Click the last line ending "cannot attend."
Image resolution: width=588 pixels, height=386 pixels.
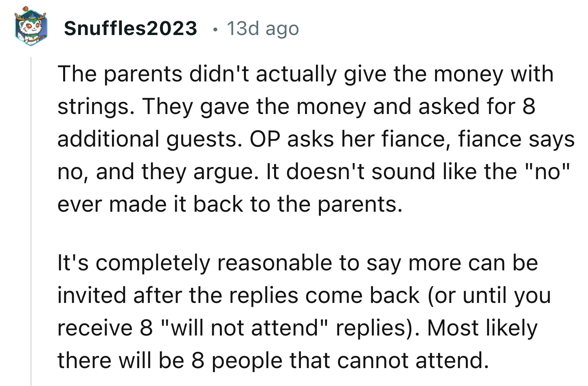273,361
